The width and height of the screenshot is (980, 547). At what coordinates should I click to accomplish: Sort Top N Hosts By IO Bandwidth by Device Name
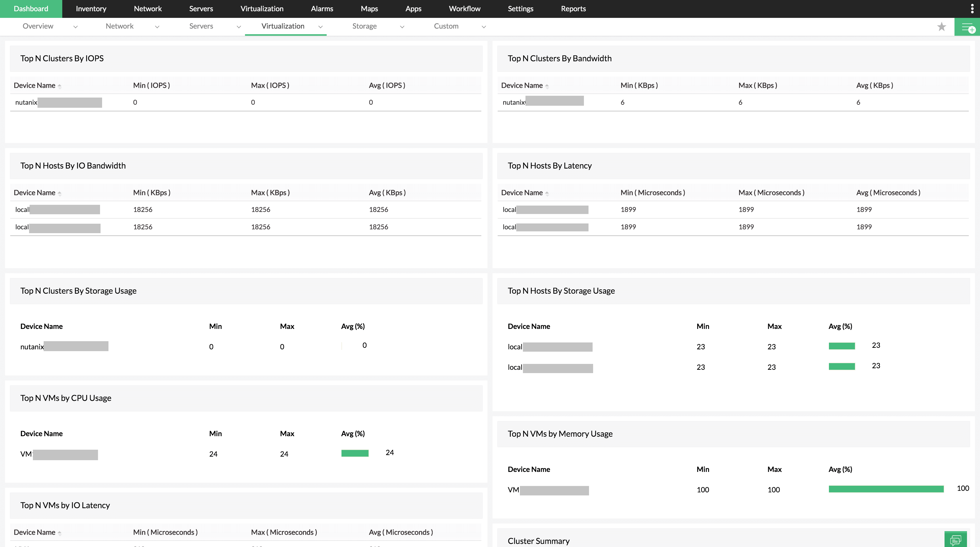(60, 193)
